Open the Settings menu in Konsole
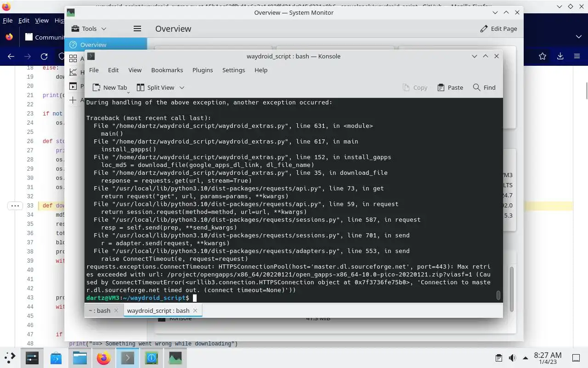 [x=233, y=70]
